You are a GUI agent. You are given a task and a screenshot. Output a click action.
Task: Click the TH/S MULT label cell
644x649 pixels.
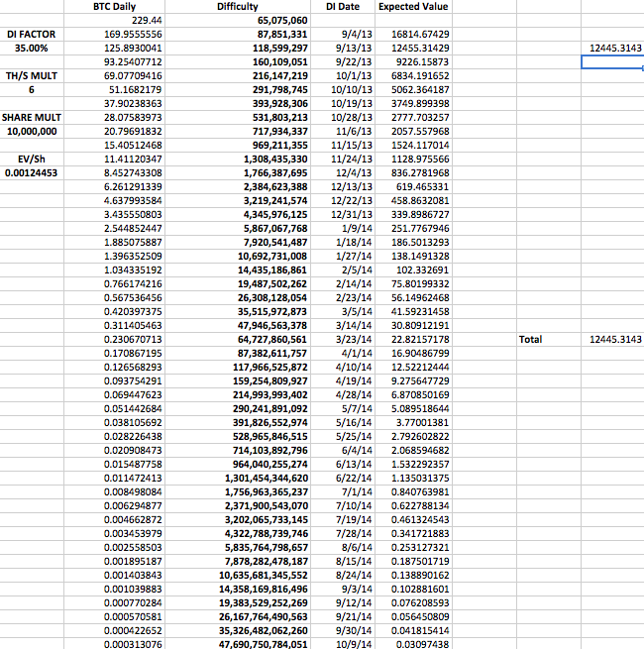pos(32,75)
